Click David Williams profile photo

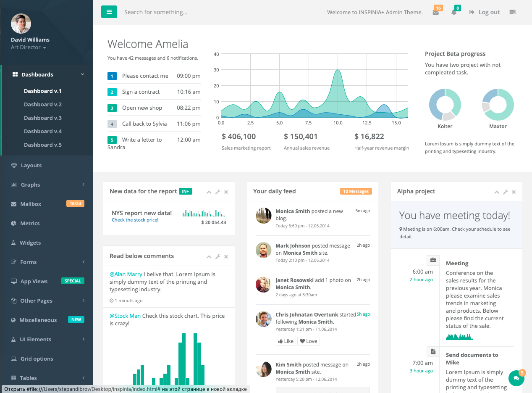(21, 24)
